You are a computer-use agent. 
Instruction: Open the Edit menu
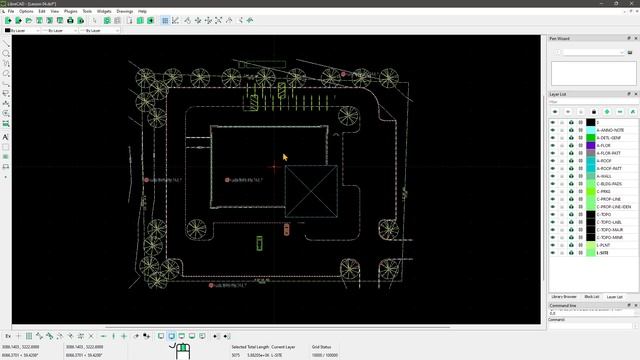(x=42, y=11)
